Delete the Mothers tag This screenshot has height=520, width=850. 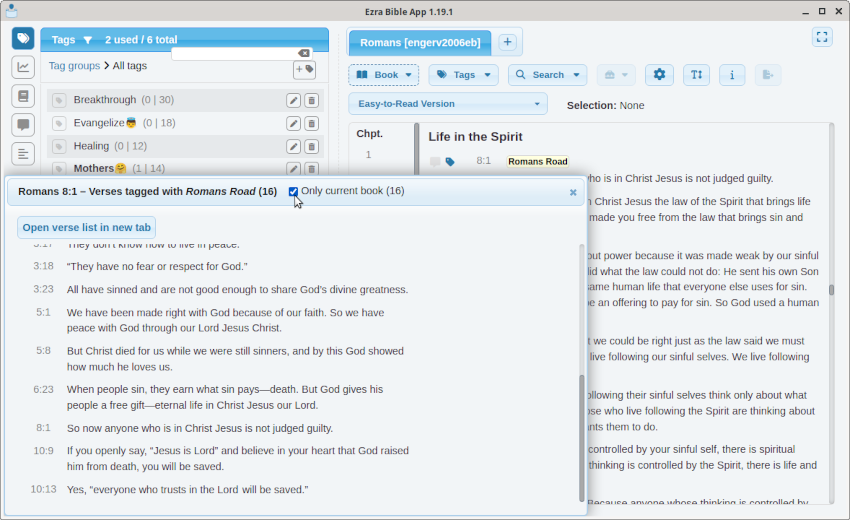[x=312, y=169]
